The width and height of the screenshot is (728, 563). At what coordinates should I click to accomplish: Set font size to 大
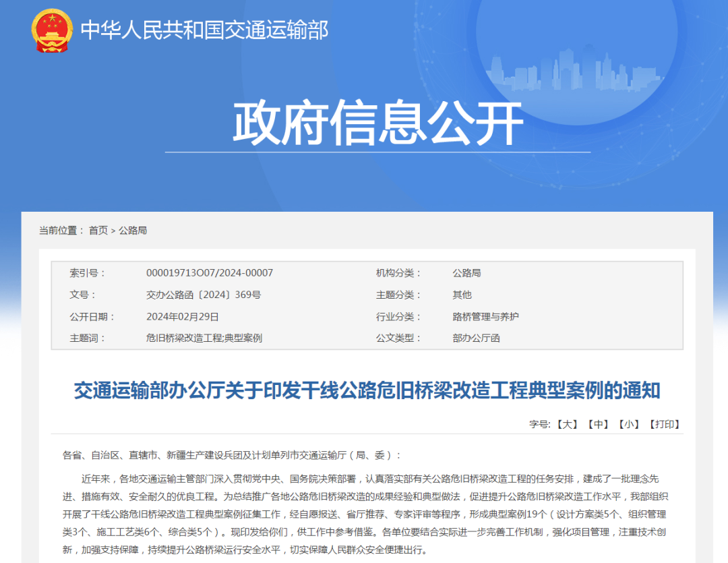[568, 424]
